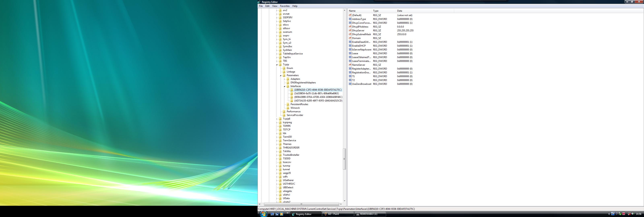Sort values by the Data column

[x=425, y=11]
